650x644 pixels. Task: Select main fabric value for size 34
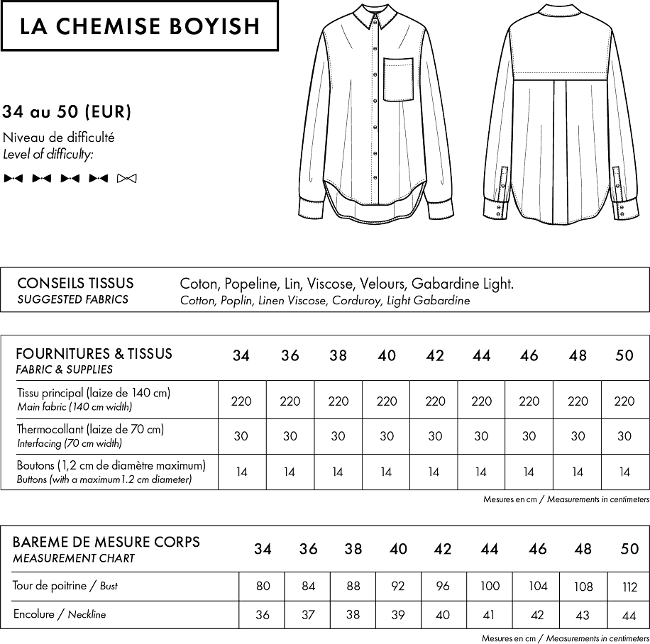point(241,401)
